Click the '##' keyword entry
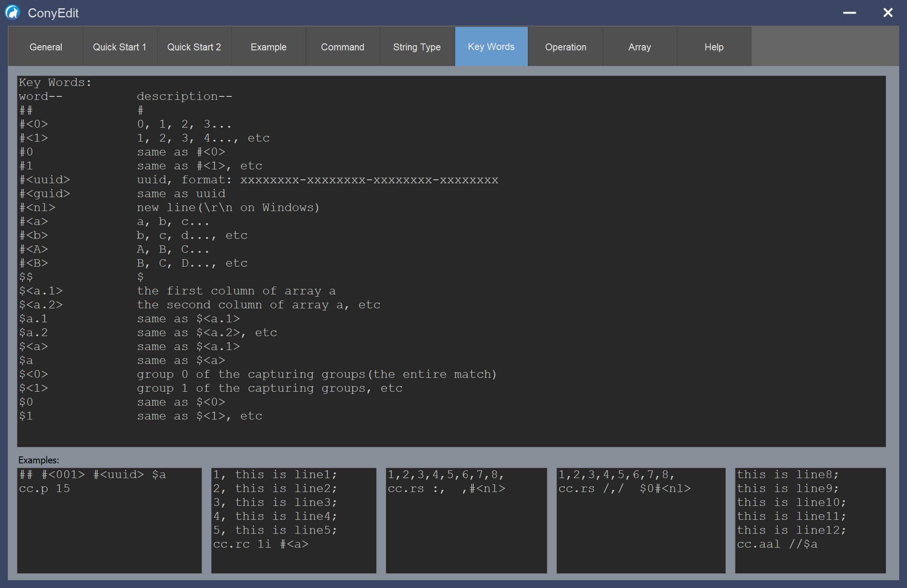Viewport: 907px width, 588px height. point(26,110)
